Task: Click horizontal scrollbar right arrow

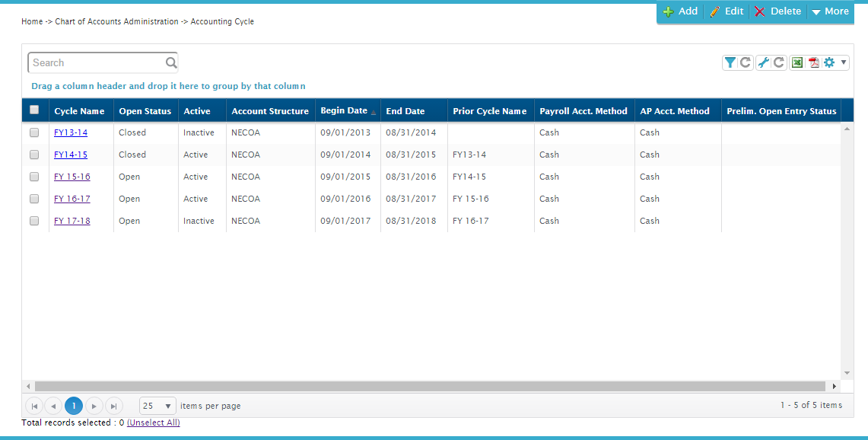Action: [835, 386]
